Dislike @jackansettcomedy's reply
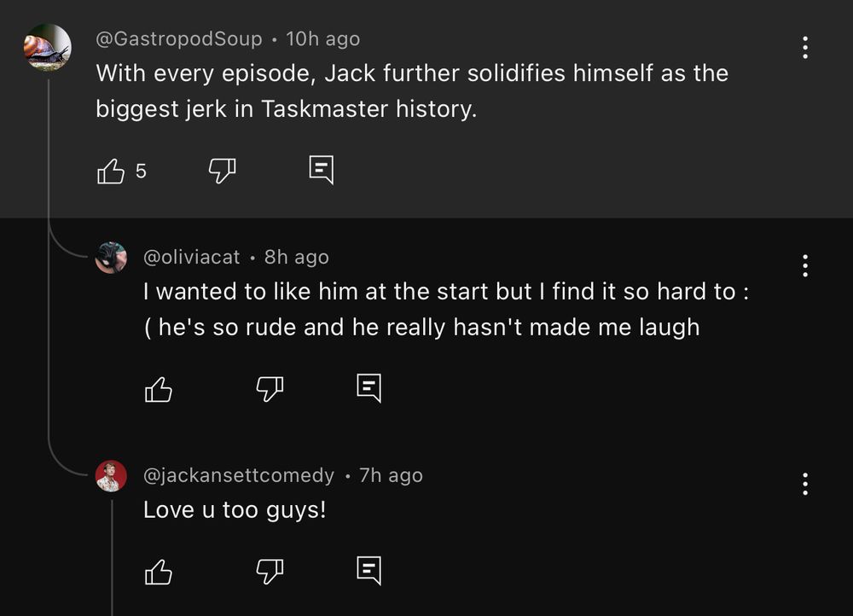 pyautogui.click(x=270, y=572)
